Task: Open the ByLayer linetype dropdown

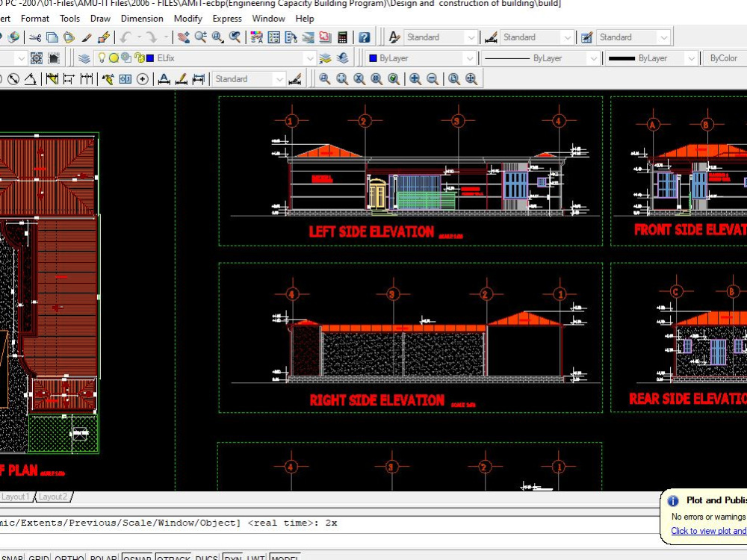Action: 594,57
